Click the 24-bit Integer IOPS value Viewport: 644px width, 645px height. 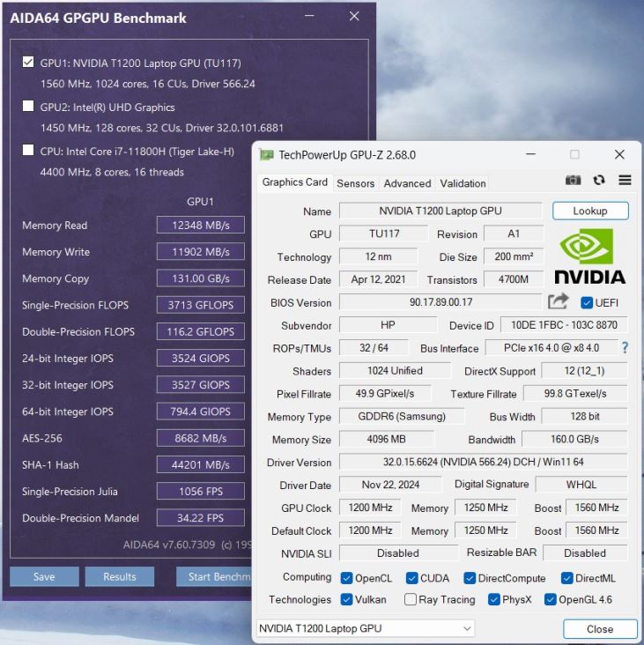(x=201, y=359)
